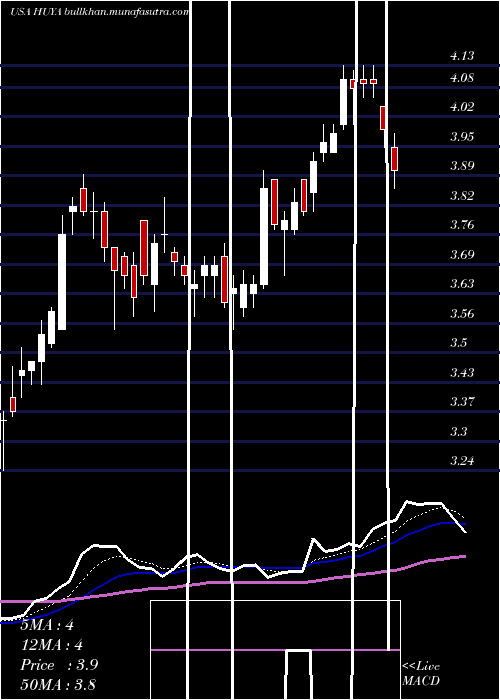Click the Price : 3.9 legend entry
This screenshot has width=500, height=700.
point(59,665)
